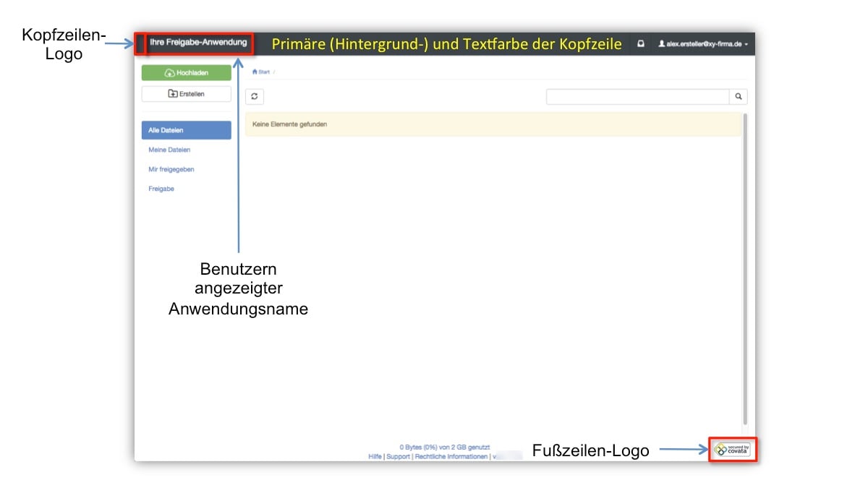Click the Ihre Freigabe-Anwendung application name

pos(198,43)
